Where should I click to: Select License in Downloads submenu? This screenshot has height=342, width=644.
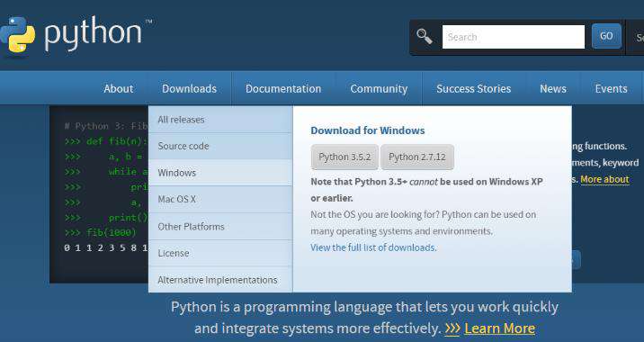pyautogui.click(x=220, y=253)
